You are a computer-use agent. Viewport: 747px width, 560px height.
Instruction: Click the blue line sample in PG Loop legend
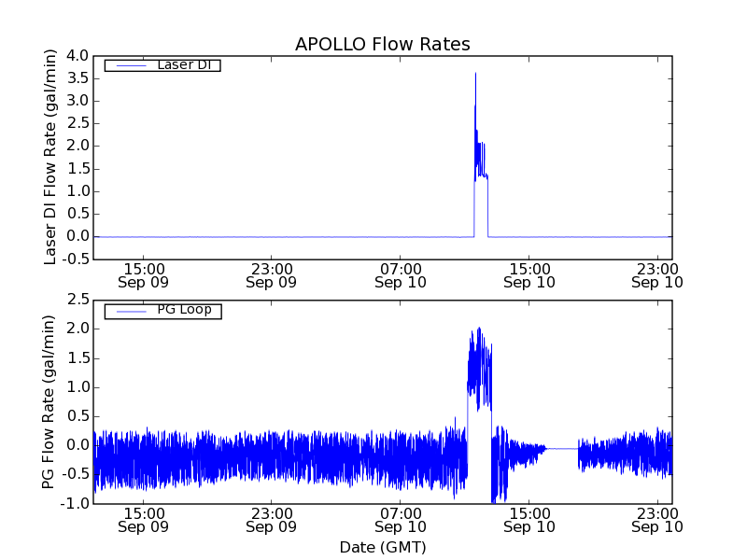[132, 312]
